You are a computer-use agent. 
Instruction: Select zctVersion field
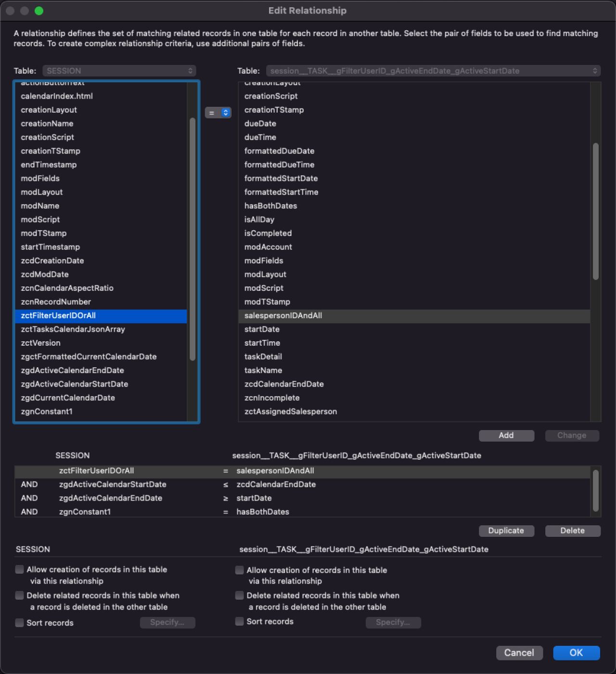tap(101, 343)
